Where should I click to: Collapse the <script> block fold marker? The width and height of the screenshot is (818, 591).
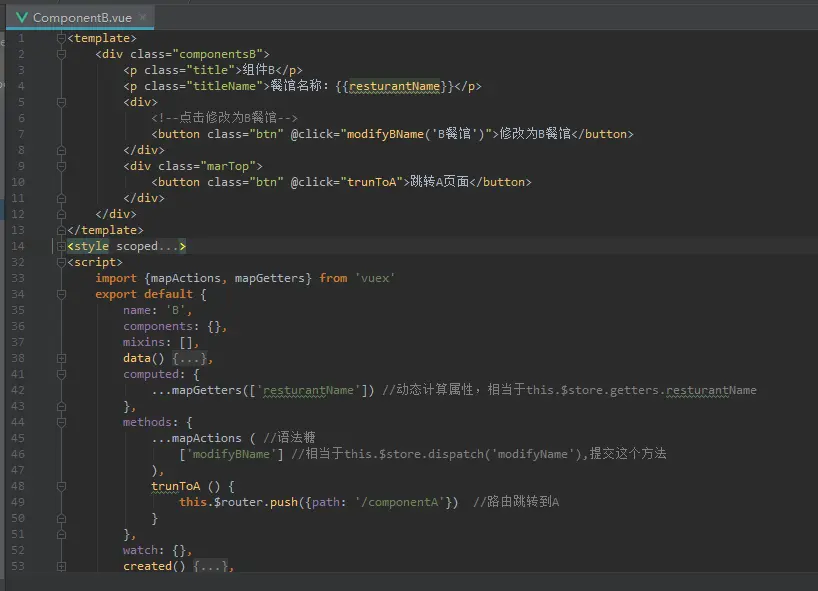point(61,262)
